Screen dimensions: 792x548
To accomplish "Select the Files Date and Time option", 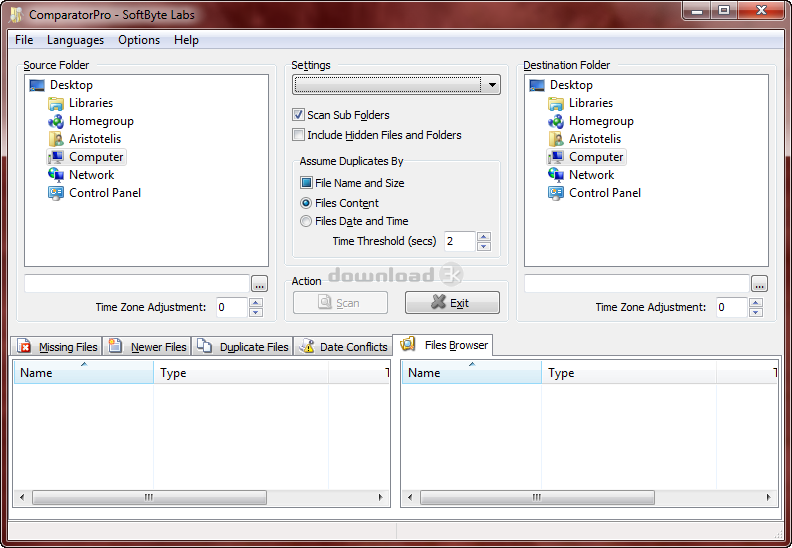I will click(306, 221).
